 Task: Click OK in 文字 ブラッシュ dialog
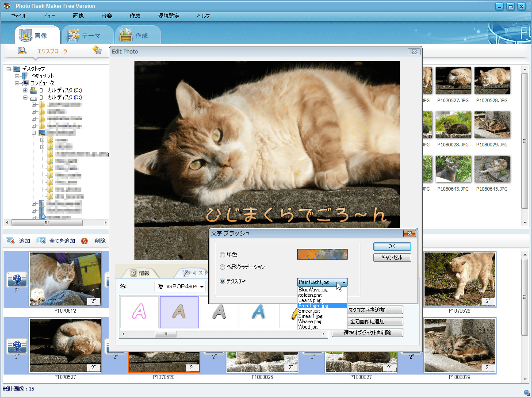click(x=392, y=246)
